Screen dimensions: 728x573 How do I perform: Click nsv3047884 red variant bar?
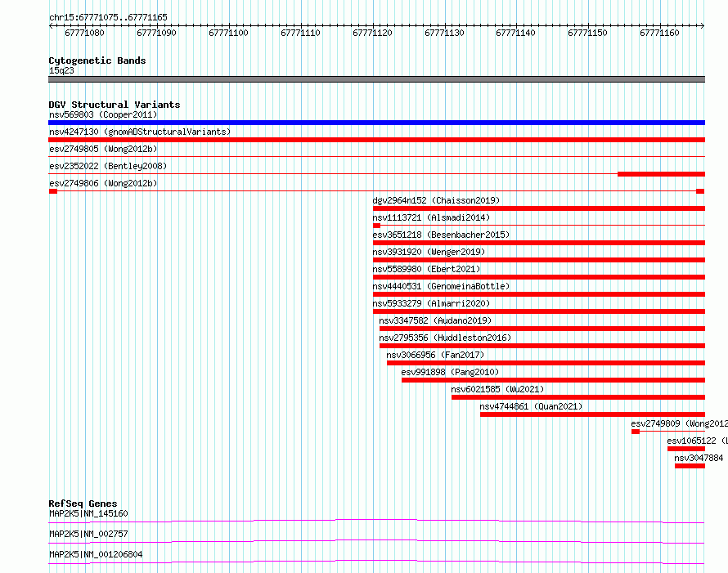tap(690, 466)
